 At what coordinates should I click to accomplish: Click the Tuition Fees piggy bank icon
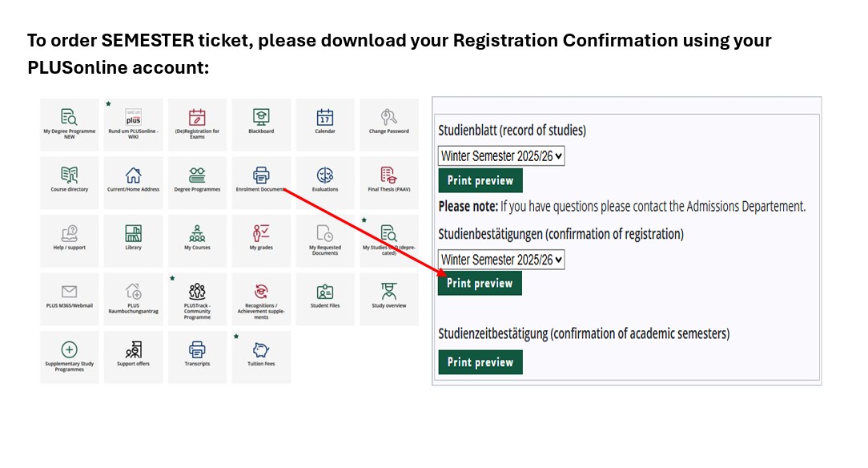(261, 350)
